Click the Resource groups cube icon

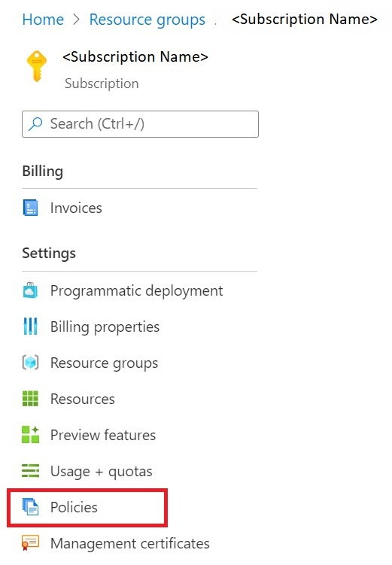[30, 363]
